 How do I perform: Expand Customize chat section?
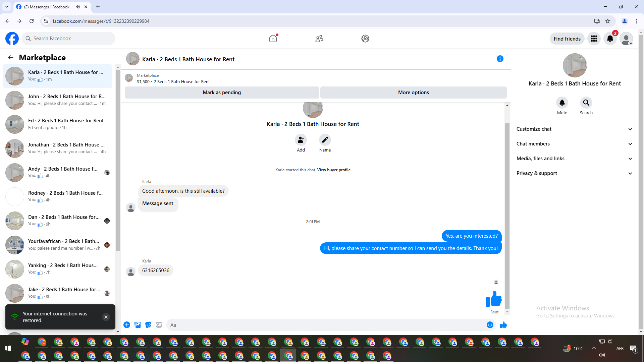pyautogui.click(x=575, y=129)
